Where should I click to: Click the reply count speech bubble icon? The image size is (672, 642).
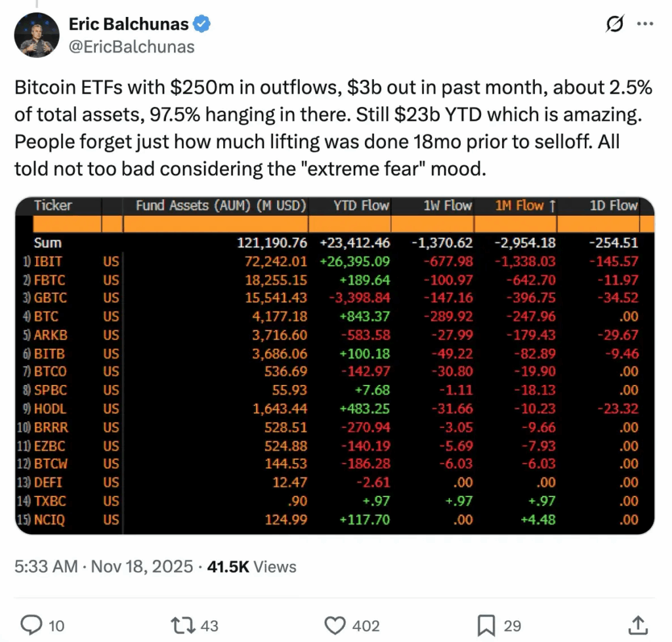[31, 625]
